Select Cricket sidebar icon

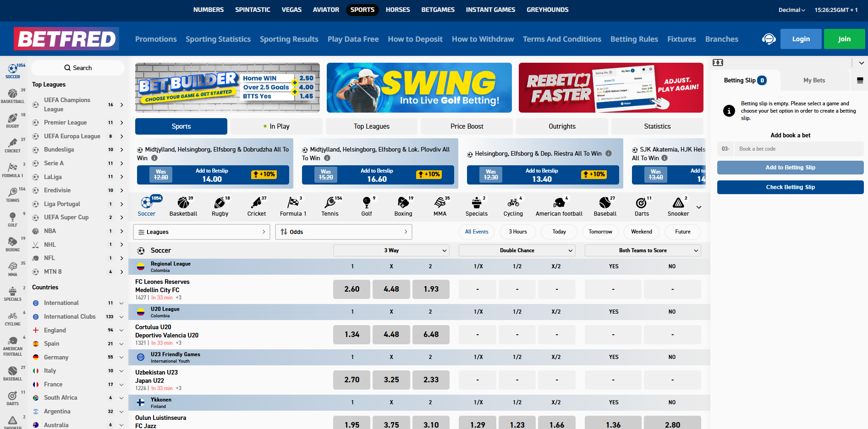pyautogui.click(x=13, y=146)
